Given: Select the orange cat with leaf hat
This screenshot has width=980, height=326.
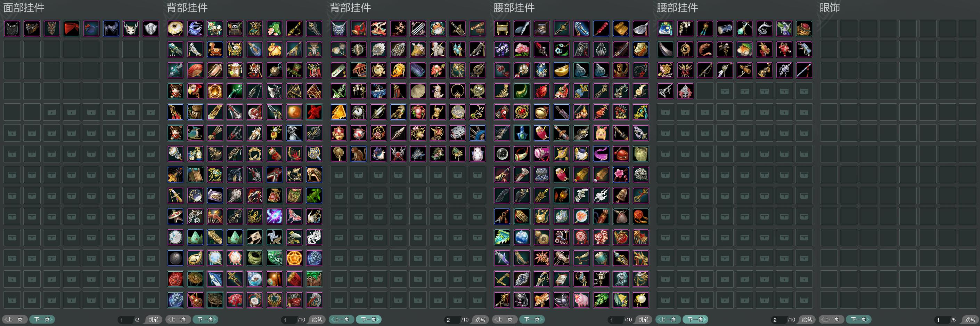Looking at the screenshot, I should (744, 49).
